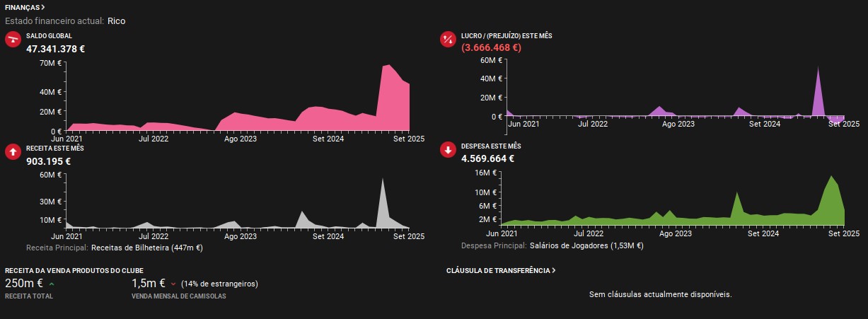Click the Lucro/Prejuízo percent icon
This screenshot has width=868, height=319.
click(448, 40)
